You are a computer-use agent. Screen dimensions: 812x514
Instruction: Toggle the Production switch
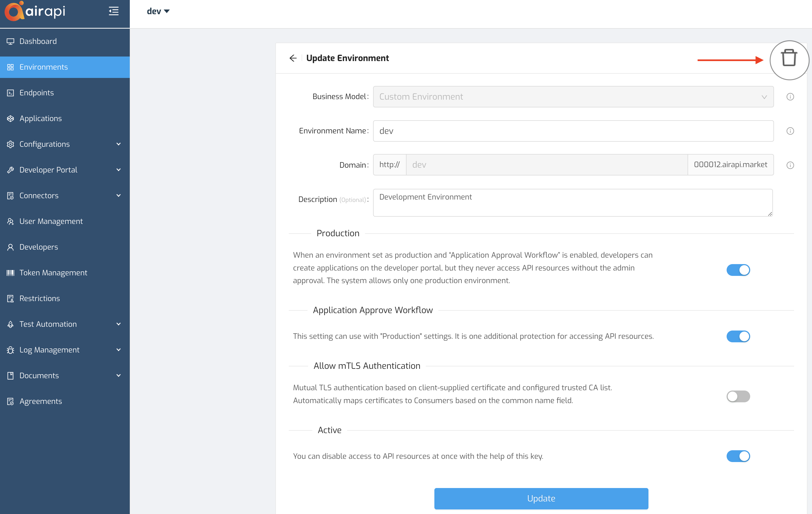[x=738, y=270]
